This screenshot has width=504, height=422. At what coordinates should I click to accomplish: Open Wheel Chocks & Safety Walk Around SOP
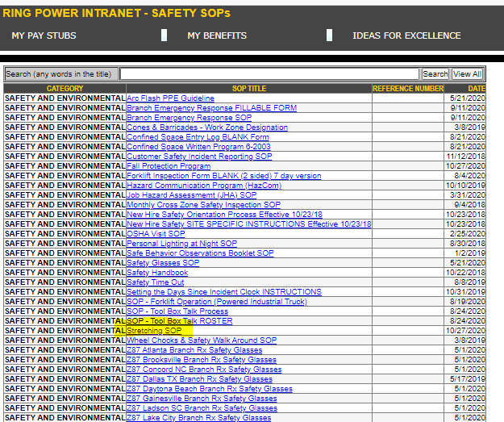tap(202, 341)
